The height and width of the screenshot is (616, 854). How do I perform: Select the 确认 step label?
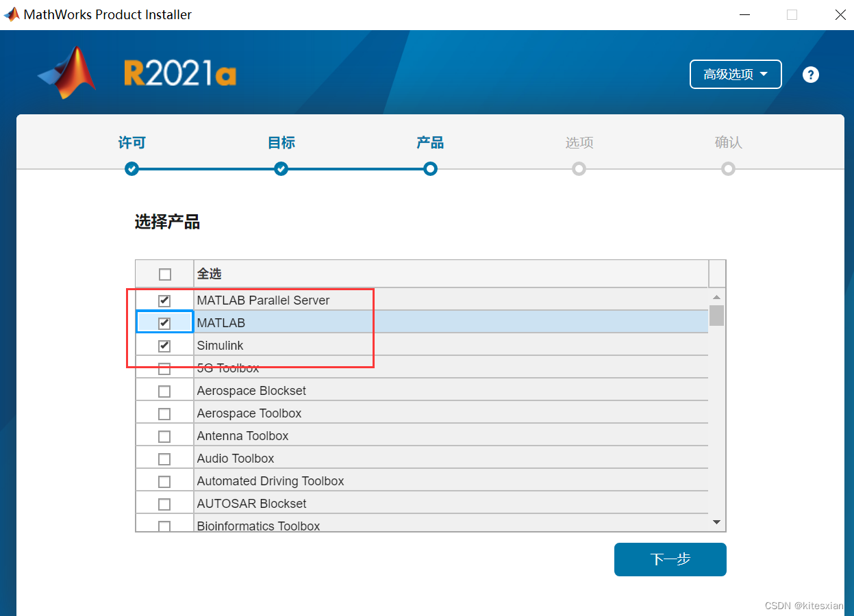click(x=729, y=142)
